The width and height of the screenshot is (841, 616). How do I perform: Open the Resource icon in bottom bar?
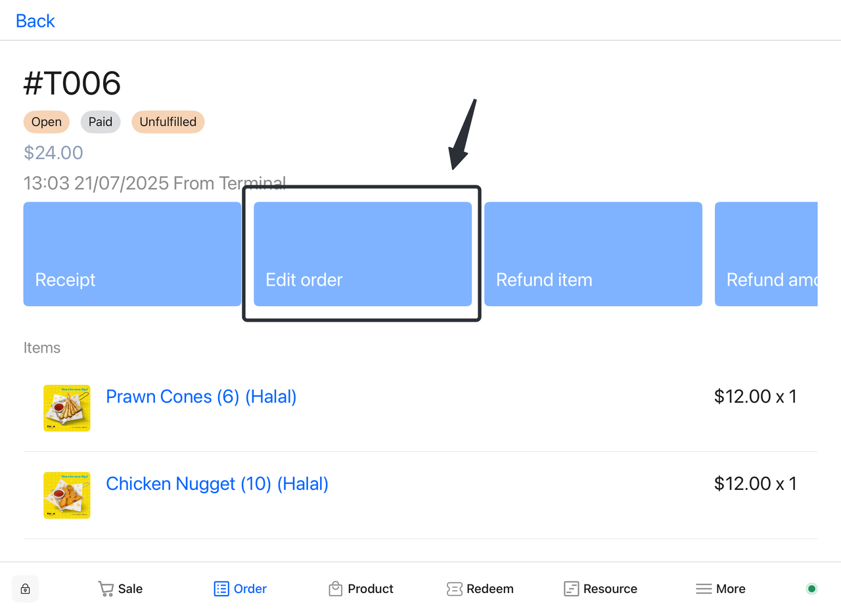click(572, 588)
